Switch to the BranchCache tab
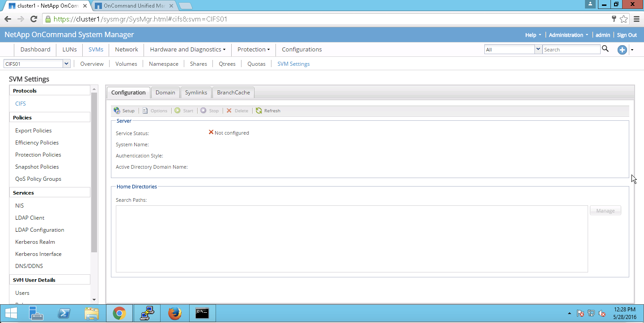 tap(233, 93)
